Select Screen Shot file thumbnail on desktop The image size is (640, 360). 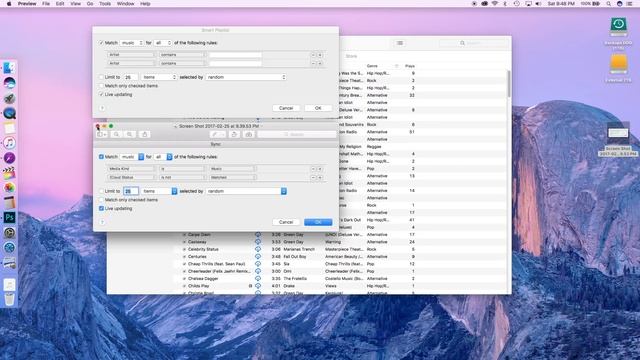[618, 133]
